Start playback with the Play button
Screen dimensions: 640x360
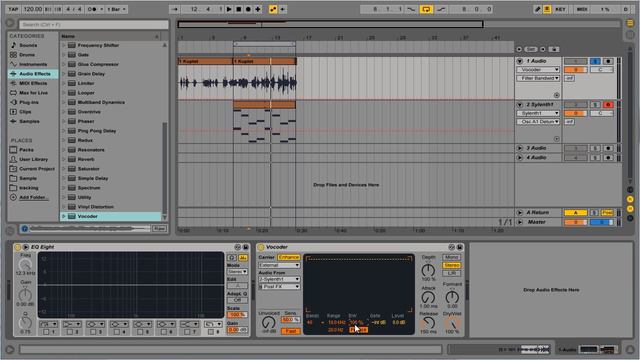pos(229,9)
